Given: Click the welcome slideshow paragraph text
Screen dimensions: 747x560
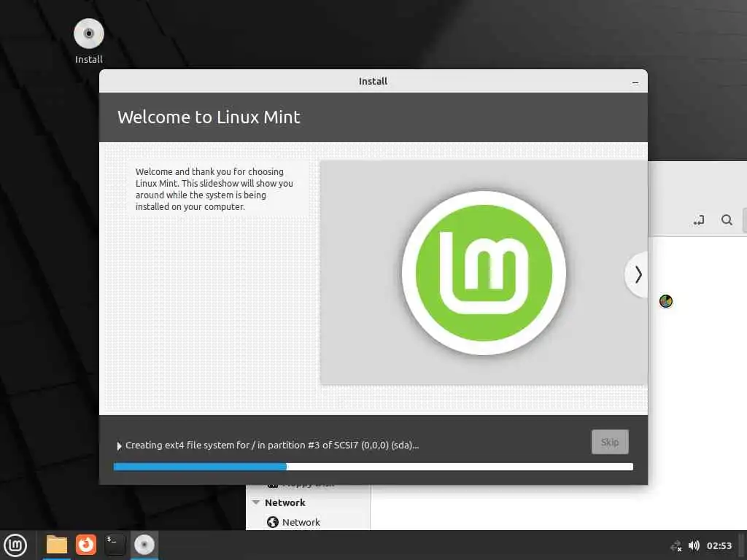Looking at the screenshot, I should 214,189.
